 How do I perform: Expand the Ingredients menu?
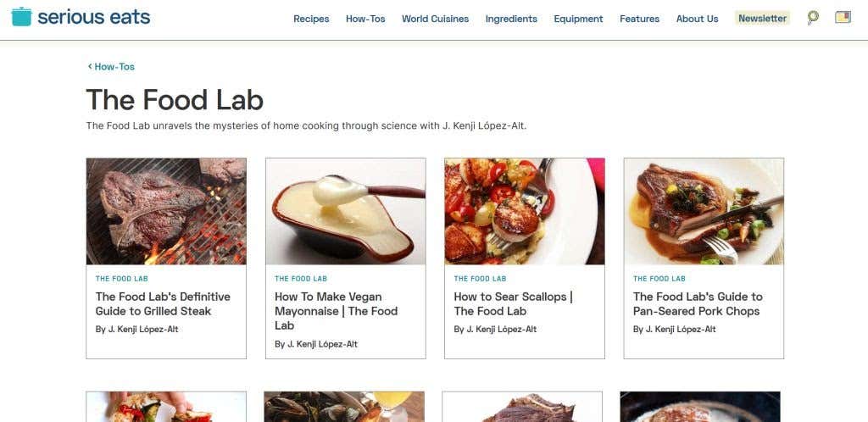pos(511,19)
